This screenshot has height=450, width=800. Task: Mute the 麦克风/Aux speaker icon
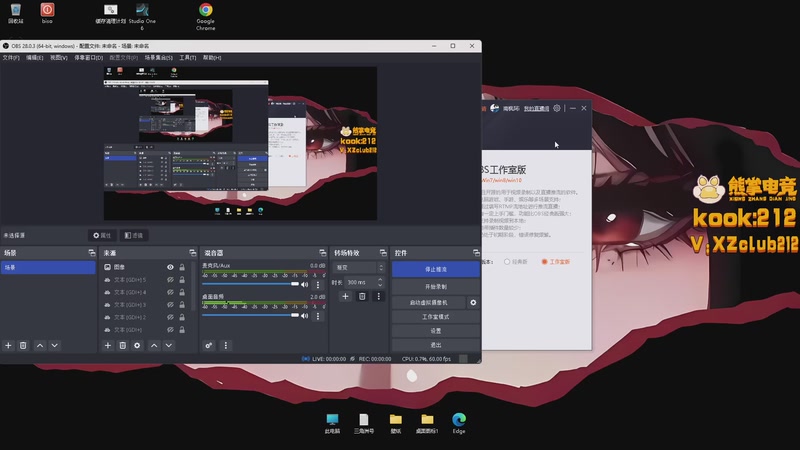(305, 284)
